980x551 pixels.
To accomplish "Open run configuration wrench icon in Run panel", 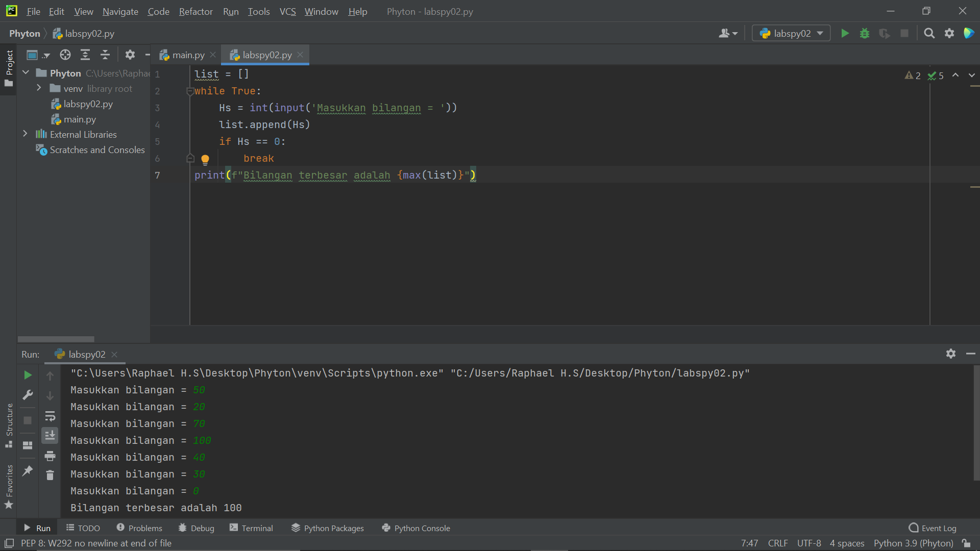I will pos(28,395).
